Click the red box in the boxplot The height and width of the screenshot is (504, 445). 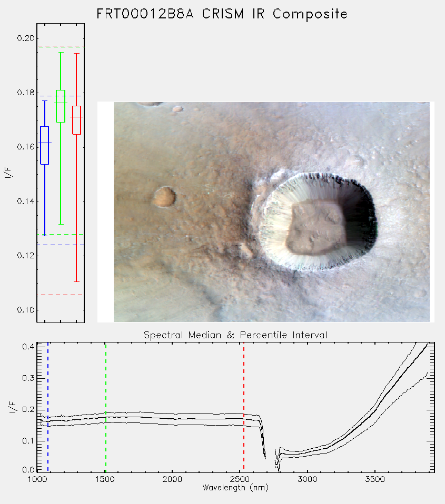(76, 120)
